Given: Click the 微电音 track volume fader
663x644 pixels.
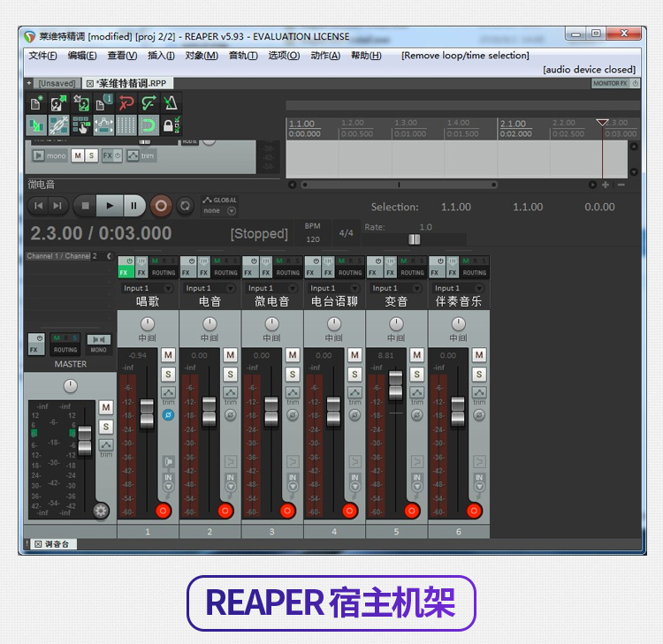Looking at the screenshot, I should (x=271, y=409).
